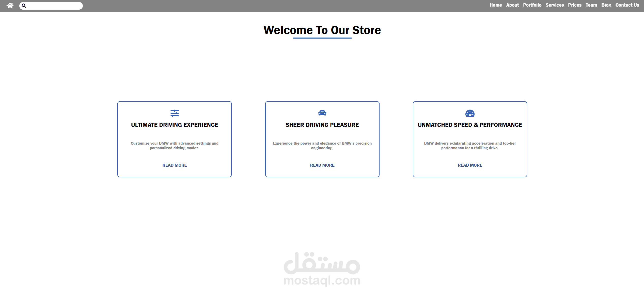The height and width of the screenshot is (293, 644).
Task: Click the magnifying glass search icon
Action: [24, 6]
